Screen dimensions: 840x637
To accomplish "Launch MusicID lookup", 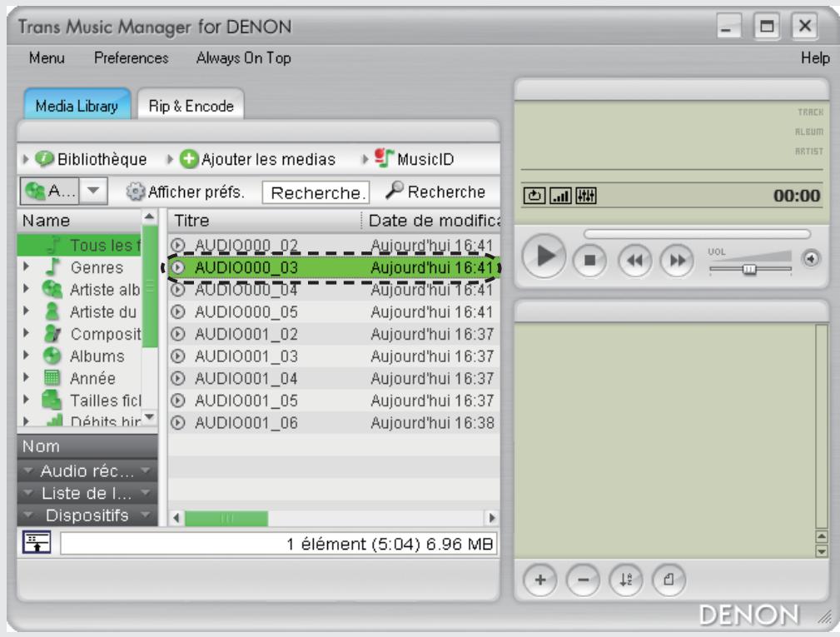I will (x=414, y=158).
